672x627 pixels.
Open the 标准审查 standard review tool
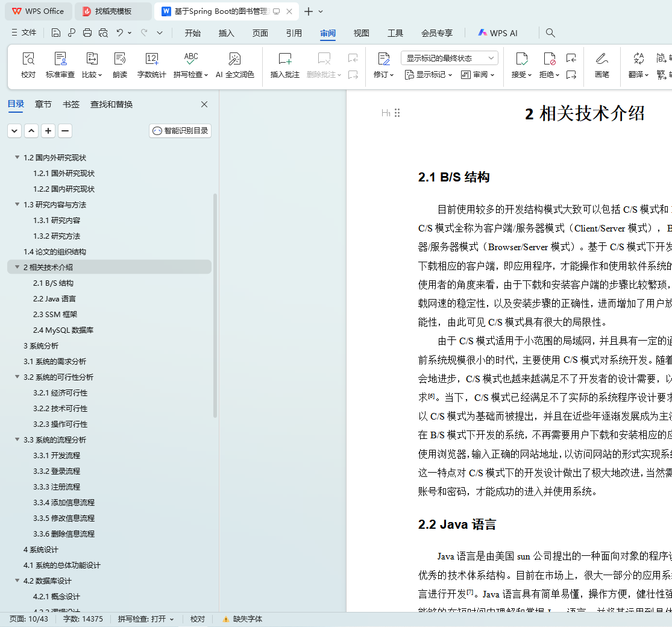[60, 65]
